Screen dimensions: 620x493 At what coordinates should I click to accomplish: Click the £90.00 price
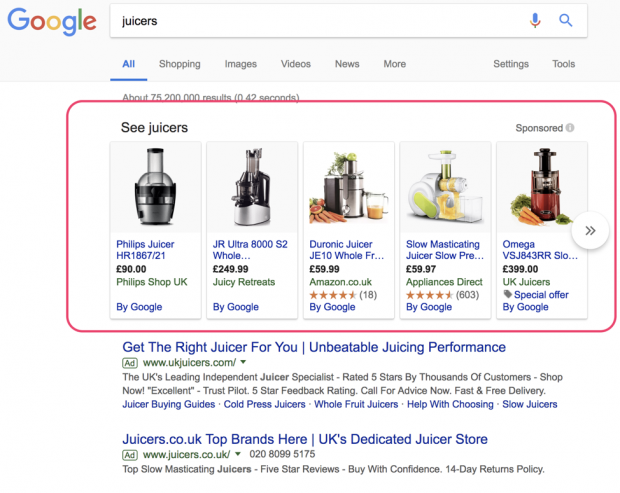(x=131, y=269)
